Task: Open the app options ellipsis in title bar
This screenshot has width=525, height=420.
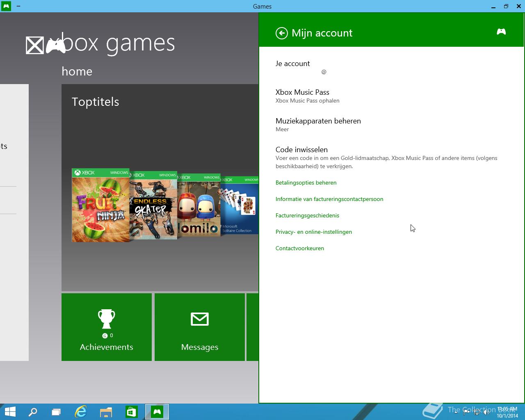Action: pyautogui.click(x=18, y=6)
